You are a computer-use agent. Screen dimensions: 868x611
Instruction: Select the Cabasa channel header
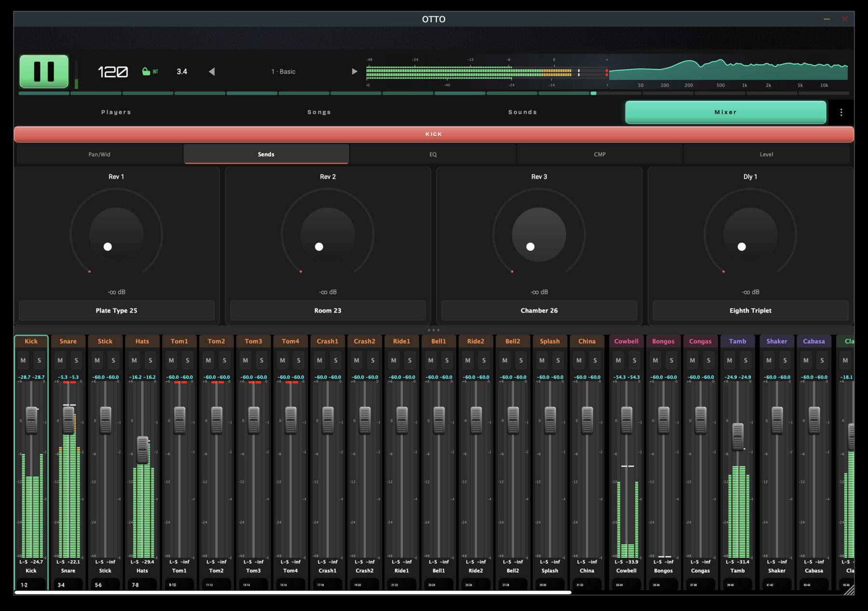814,341
